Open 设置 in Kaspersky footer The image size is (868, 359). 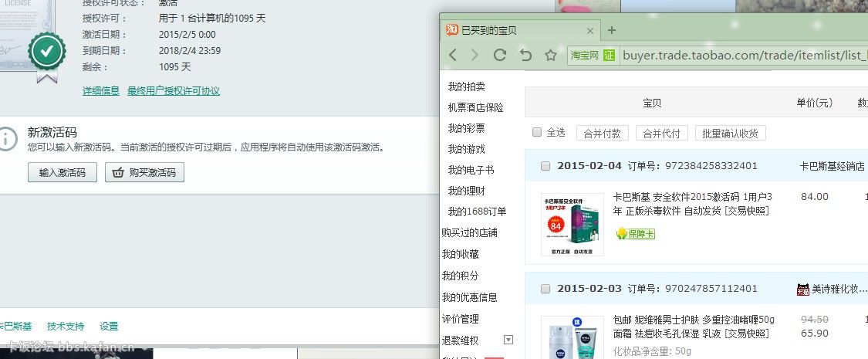click(x=109, y=327)
